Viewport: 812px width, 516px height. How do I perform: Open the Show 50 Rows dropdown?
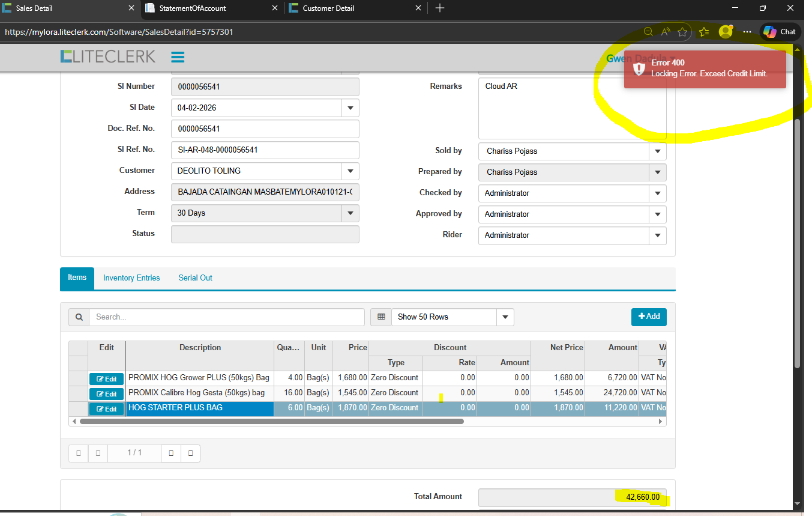pyautogui.click(x=505, y=317)
